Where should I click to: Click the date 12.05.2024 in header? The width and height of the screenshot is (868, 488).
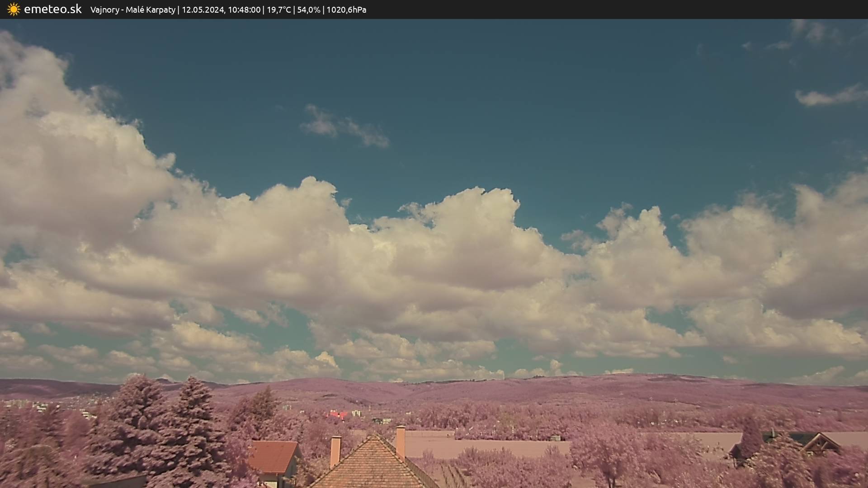click(203, 9)
